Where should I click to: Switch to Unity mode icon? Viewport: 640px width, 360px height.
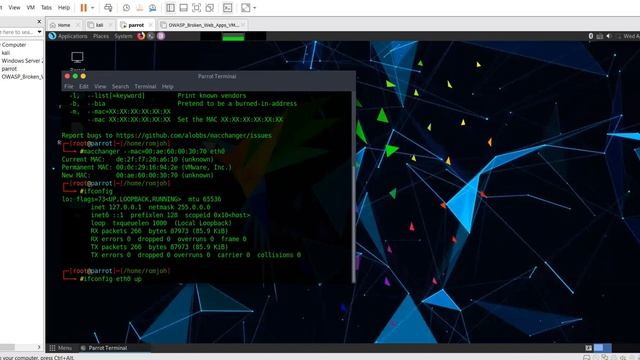coord(210,8)
